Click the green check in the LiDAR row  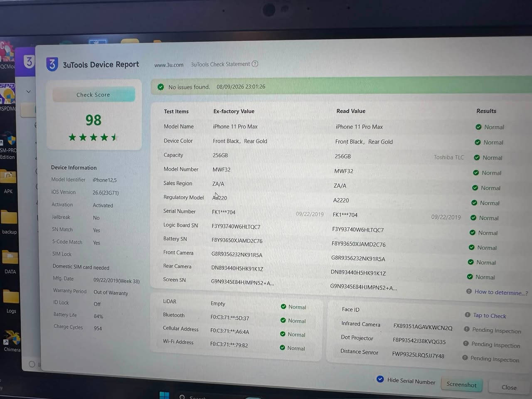(283, 306)
